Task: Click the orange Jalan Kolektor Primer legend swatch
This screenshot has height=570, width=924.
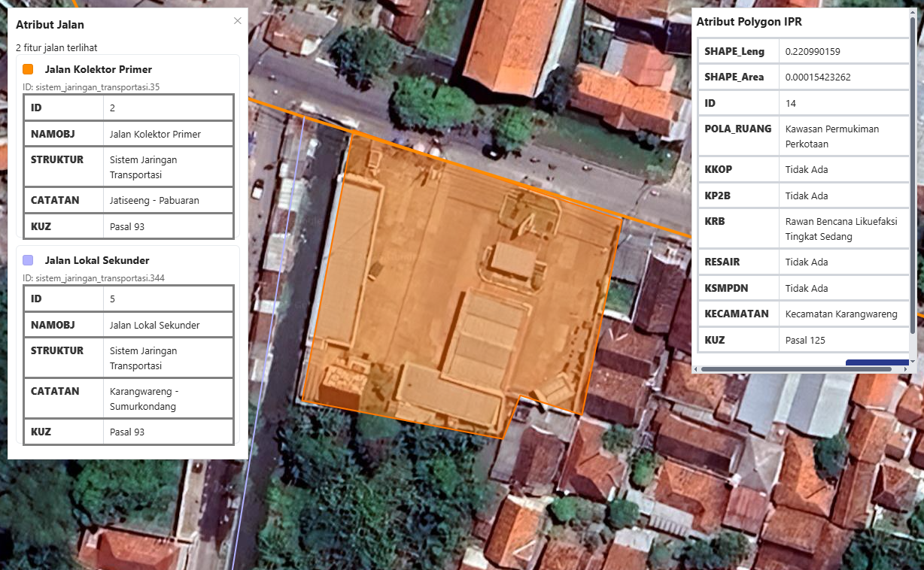Action: click(x=28, y=68)
